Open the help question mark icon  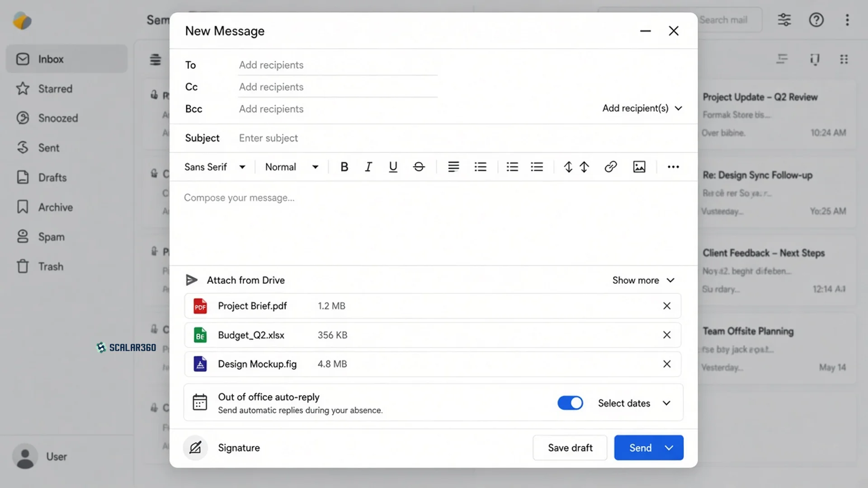click(816, 20)
